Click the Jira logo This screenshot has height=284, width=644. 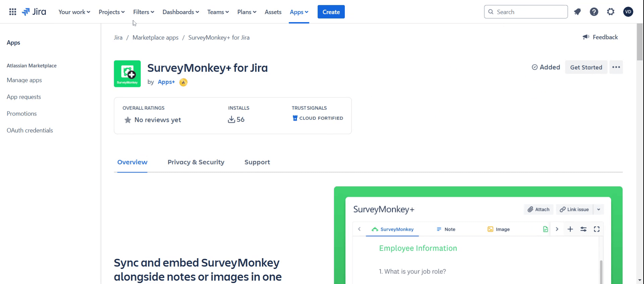pyautogui.click(x=34, y=12)
